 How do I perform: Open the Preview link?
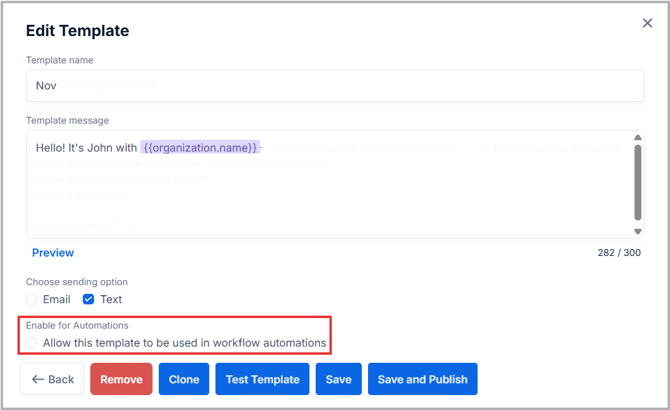click(x=53, y=253)
